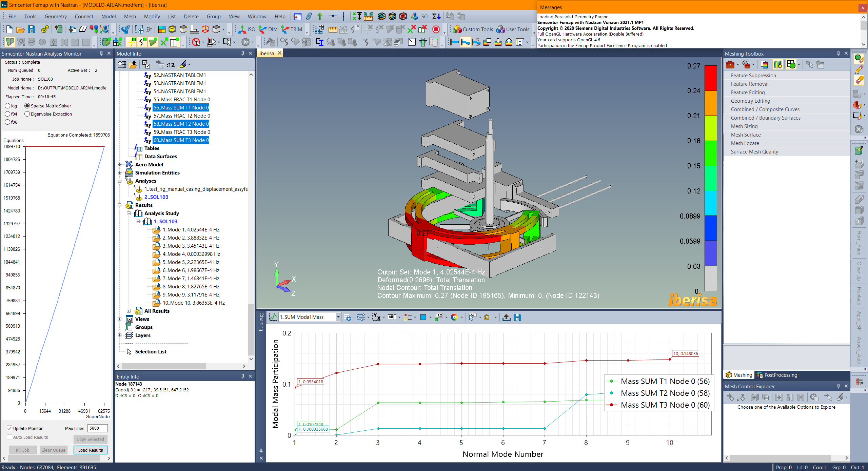
Task: Collapse the Results tree node
Action: (x=119, y=205)
